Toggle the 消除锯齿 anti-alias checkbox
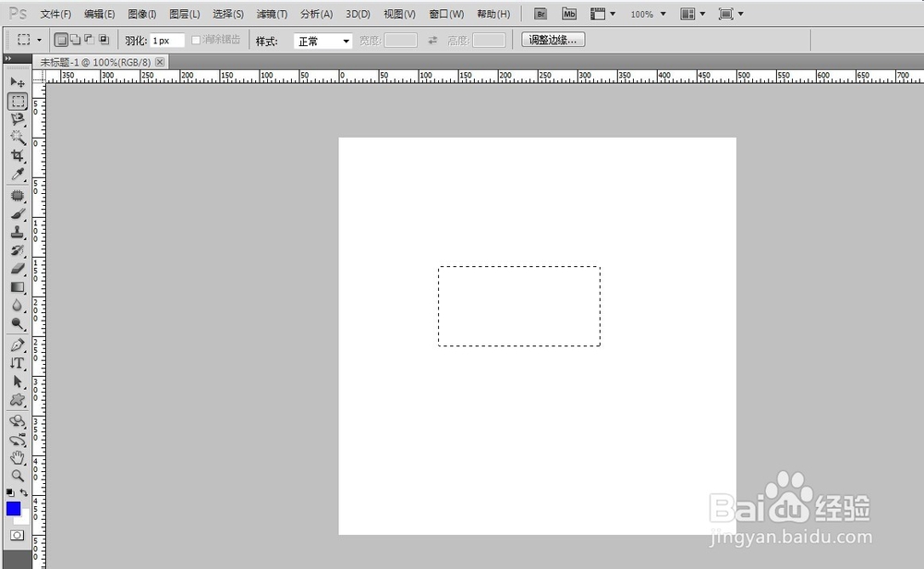924x569 pixels. (196, 40)
